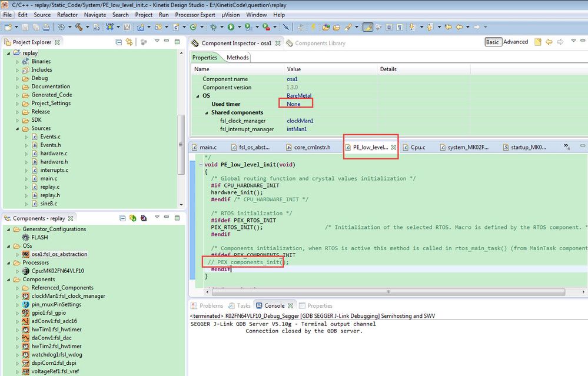Select hardware.c in Project Explorer
This screenshot has height=376, width=588.
pyautogui.click(x=49, y=154)
